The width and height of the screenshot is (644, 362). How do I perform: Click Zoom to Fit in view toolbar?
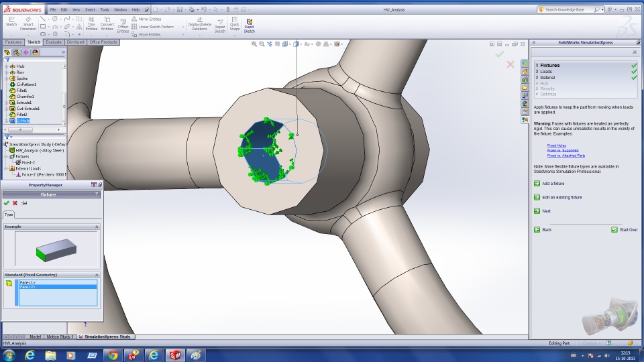[x=254, y=44]
